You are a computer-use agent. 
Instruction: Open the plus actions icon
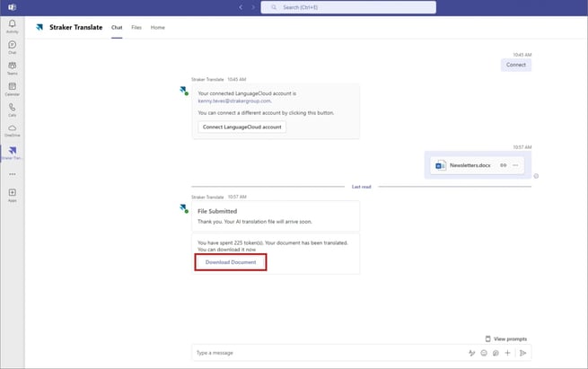507,353
